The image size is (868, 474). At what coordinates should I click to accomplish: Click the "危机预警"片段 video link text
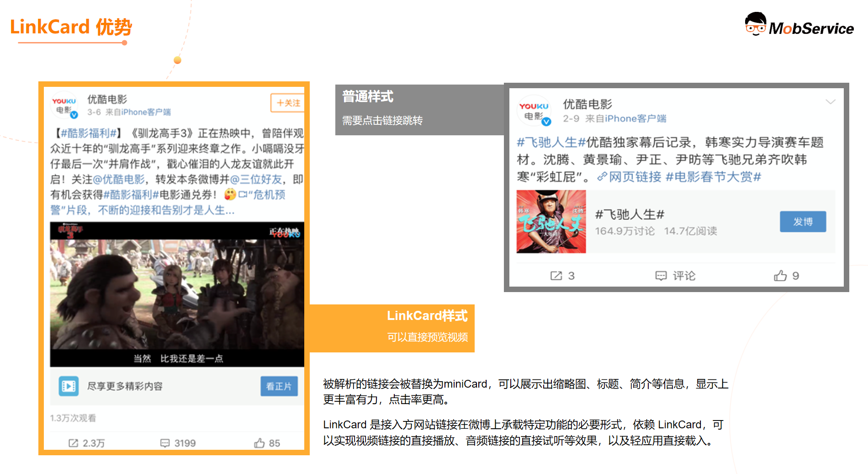click(167, 202)
